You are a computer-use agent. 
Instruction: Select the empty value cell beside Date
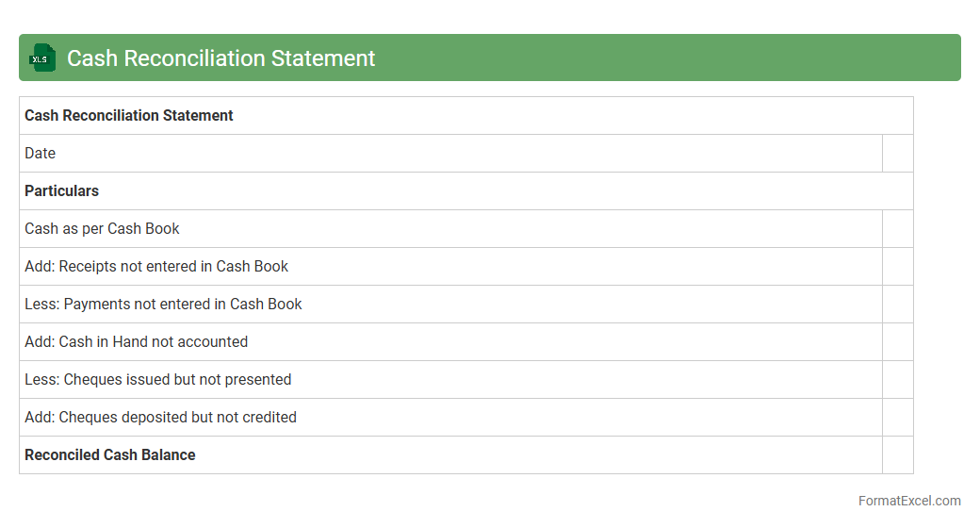[897, 154]
